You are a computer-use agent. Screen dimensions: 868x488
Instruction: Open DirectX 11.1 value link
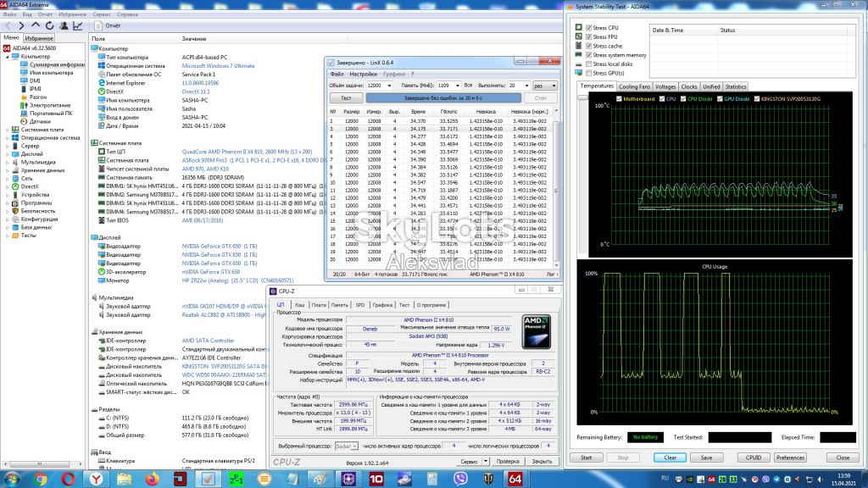[x=196, y=91]
